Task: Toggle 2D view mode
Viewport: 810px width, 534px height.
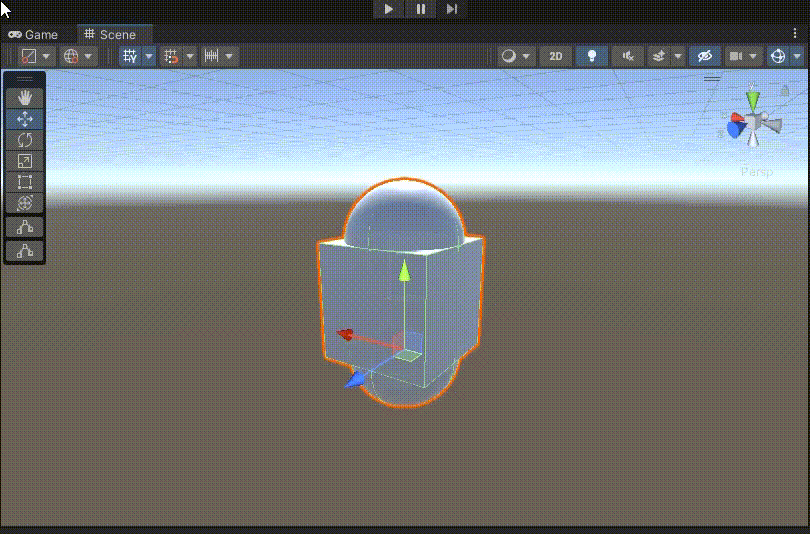Action: (x=555, y=56)
